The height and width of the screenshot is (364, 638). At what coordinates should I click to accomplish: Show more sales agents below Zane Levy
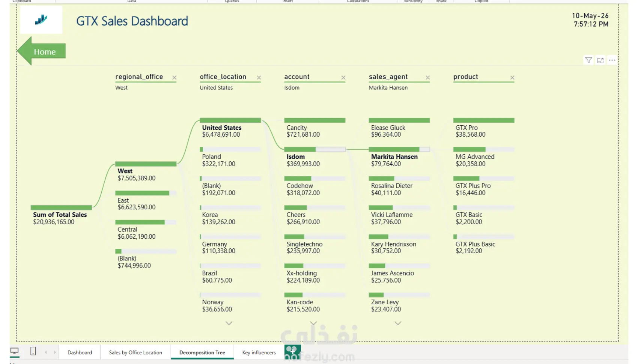[398, 323]
